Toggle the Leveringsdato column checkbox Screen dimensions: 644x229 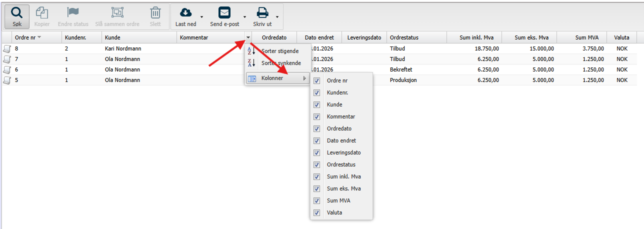pos(316,152)
